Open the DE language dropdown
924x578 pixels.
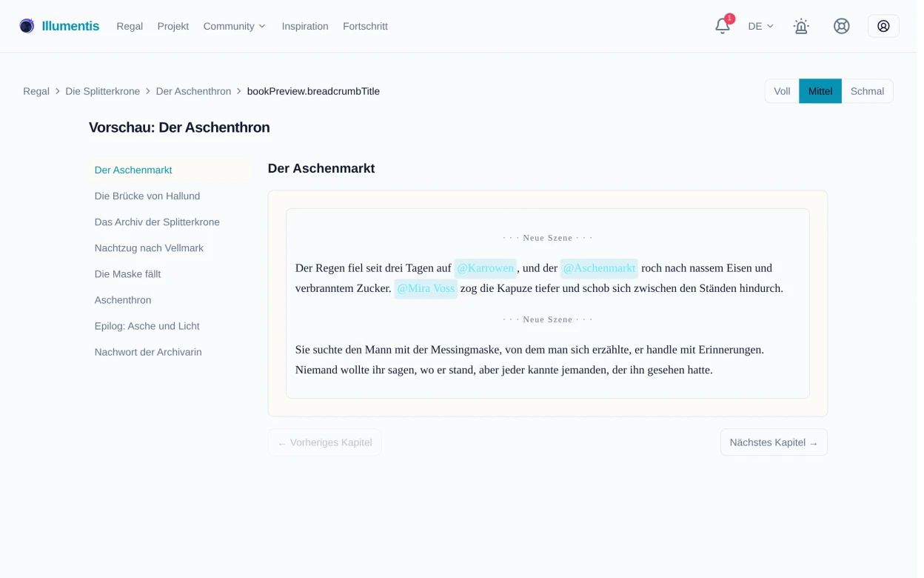click(x=760, y=26)
